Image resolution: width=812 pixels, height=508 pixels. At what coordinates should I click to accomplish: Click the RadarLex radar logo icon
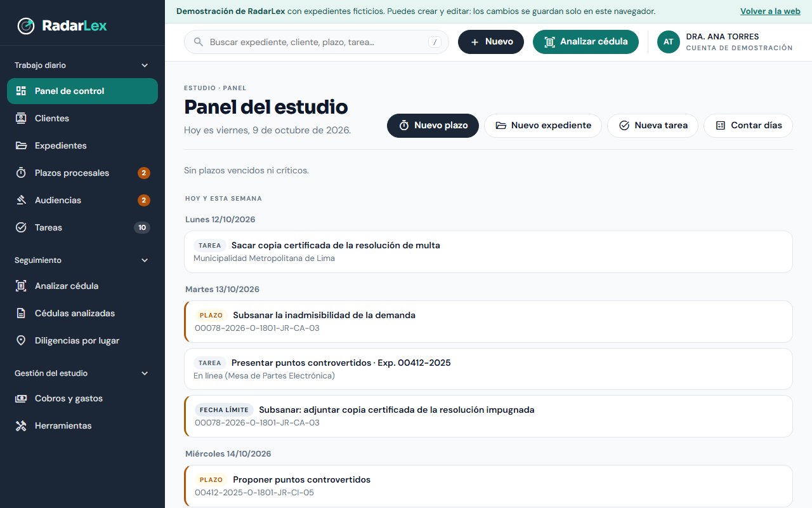point(26,26)
